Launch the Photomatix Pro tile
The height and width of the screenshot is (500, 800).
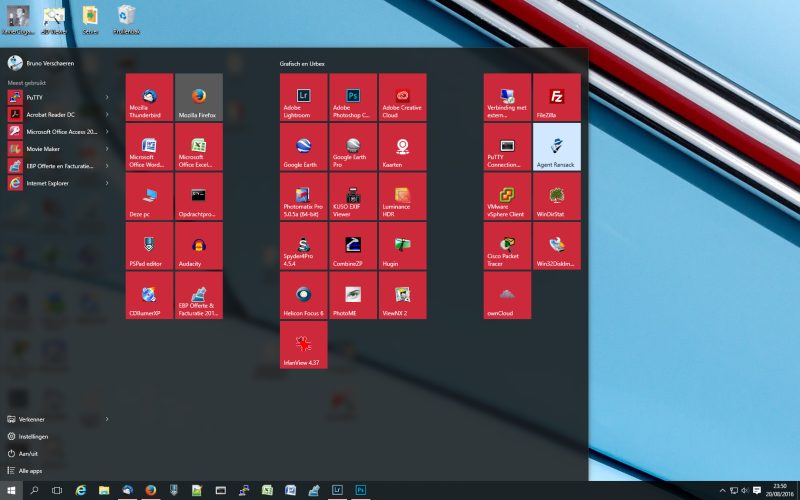304,196
